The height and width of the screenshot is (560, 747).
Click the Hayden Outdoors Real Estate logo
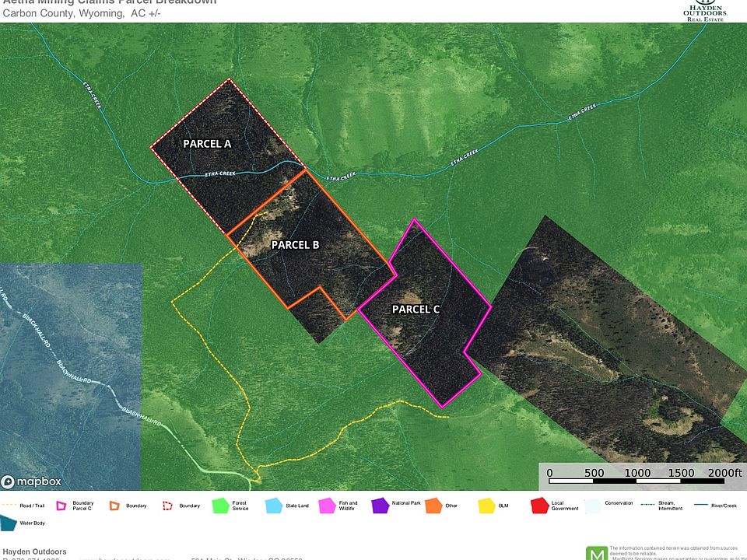click(x=704, y=10)
